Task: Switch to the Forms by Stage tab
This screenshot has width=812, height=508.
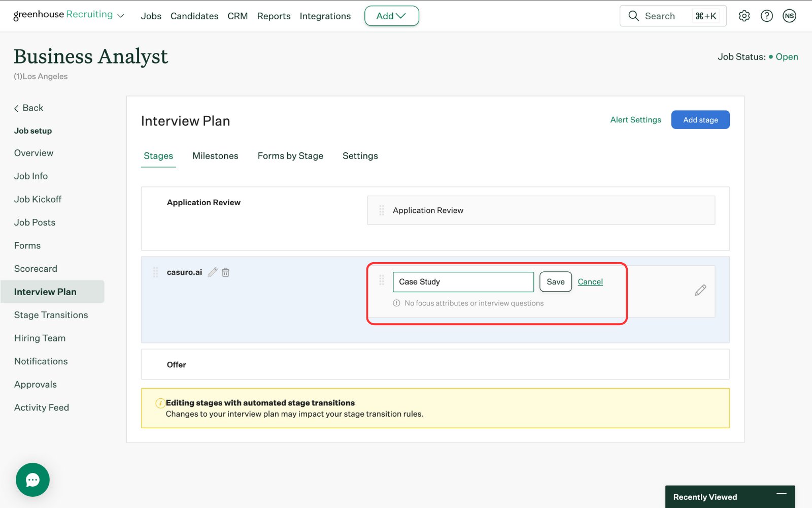Action: click(x=290, y=156)
